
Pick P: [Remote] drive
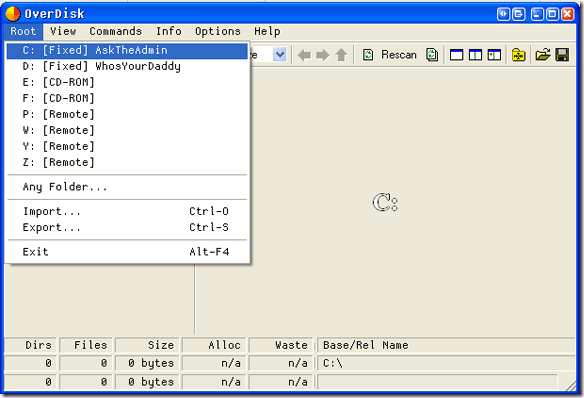(127, 114)
